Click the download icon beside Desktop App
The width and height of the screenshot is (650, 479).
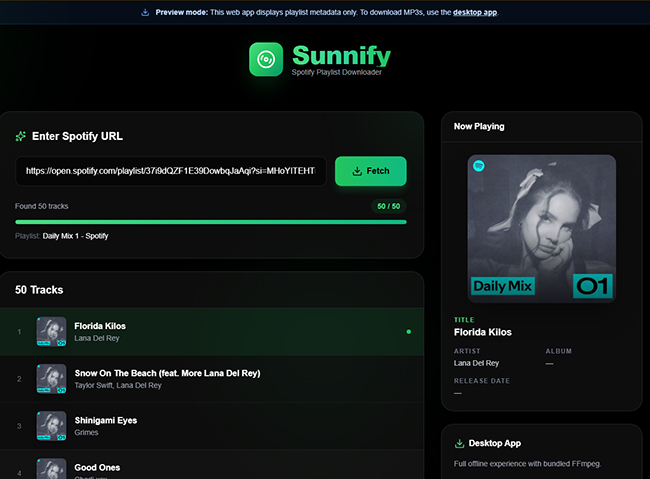tap(459, 443)
